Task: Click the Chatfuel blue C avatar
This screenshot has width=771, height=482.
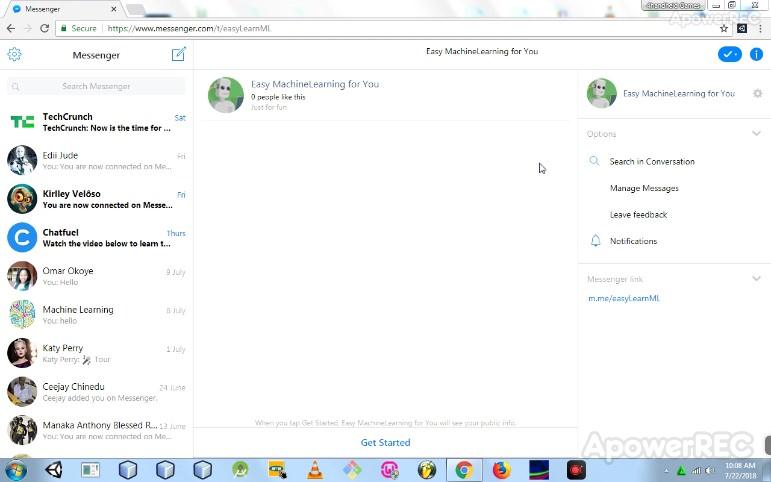Action: (22, 237)
